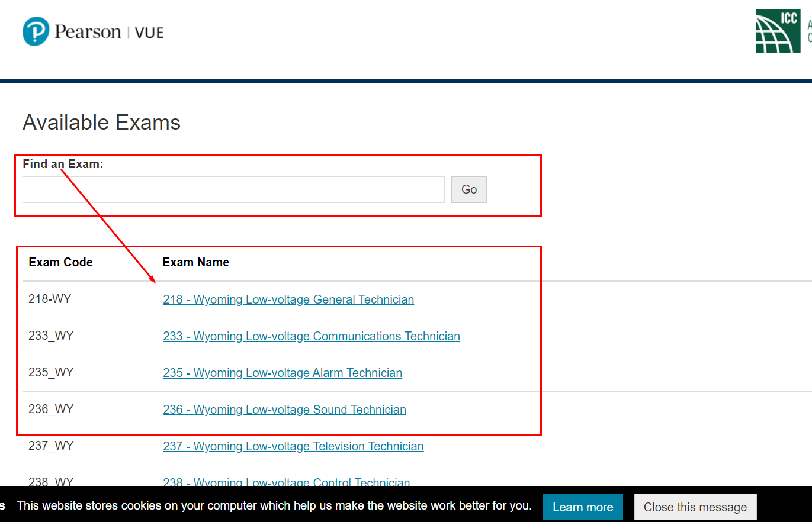Click the ICC globe logo
This screenshot has width=812, height=522.
tap(777, 31)
